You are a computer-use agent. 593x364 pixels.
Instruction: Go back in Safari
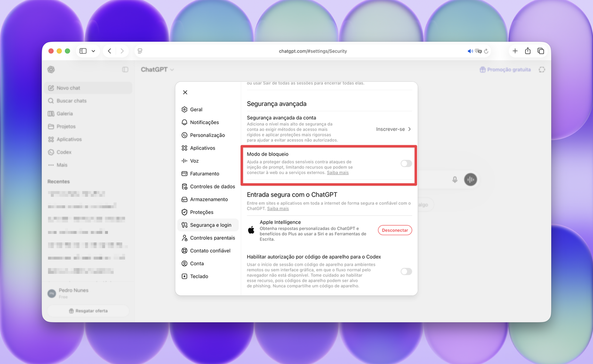click(x=110, y=51)
